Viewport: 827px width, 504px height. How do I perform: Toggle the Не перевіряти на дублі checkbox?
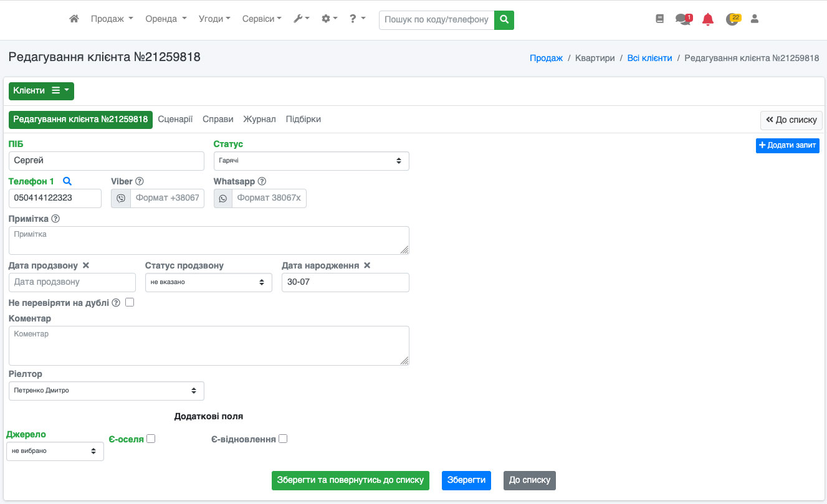click(130, 303)
